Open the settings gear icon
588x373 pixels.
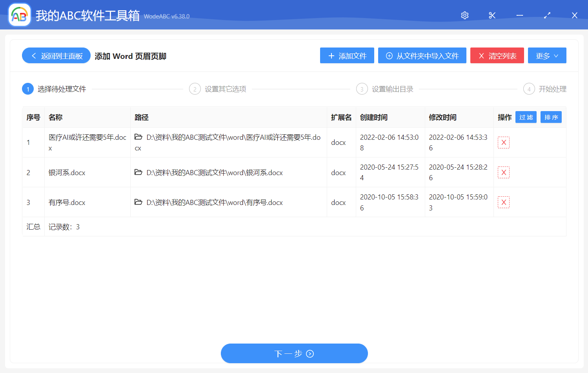(x=465, y=15)
